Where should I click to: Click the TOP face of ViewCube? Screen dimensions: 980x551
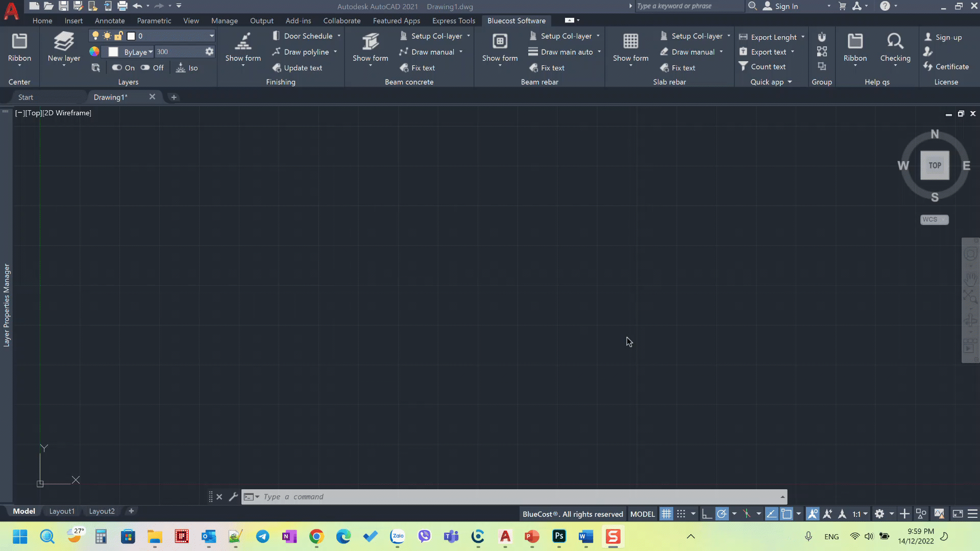[935, 165]
